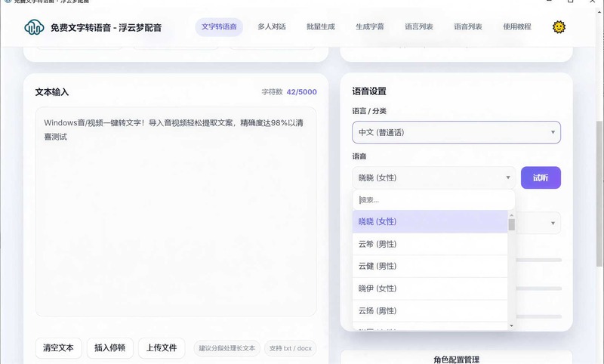
Task: Select 云健 (男性) voice option
Action: point(430,266)
